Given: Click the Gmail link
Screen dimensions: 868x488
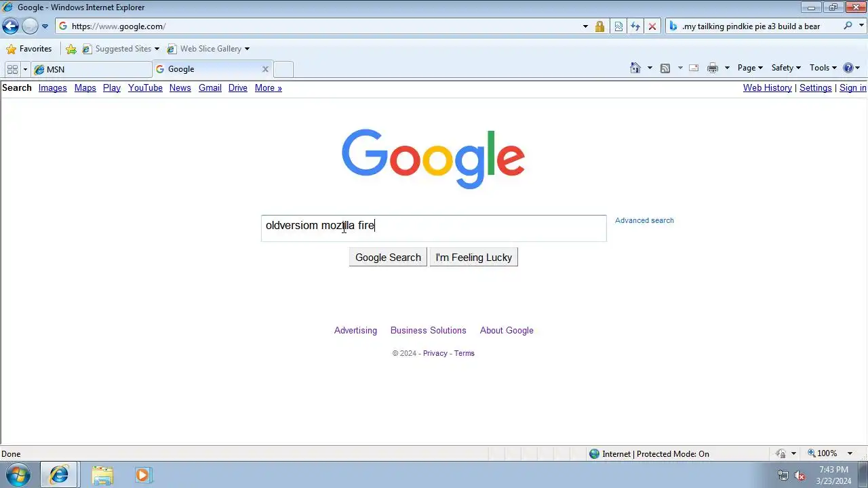Looking at the screenshot, I should click(210, 88).
